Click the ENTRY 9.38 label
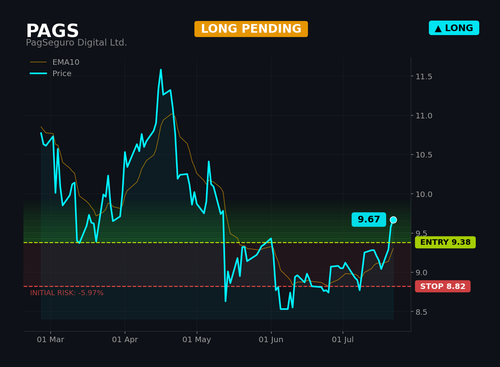Screen dimensions: 500x367 [x=445, y=242]
